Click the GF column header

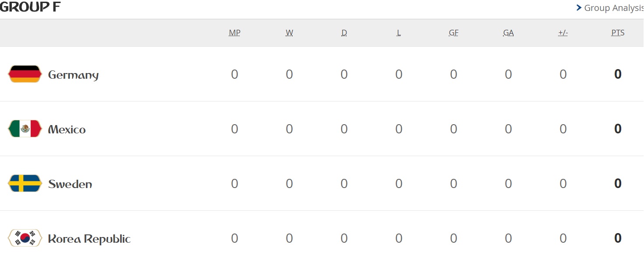454,33
